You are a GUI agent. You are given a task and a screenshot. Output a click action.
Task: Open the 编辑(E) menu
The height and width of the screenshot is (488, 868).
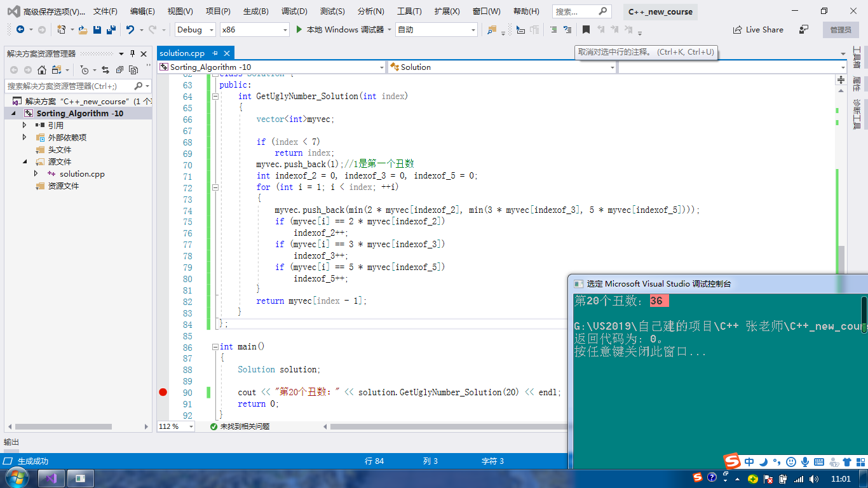pyautogui.click(x=142, y=11)
